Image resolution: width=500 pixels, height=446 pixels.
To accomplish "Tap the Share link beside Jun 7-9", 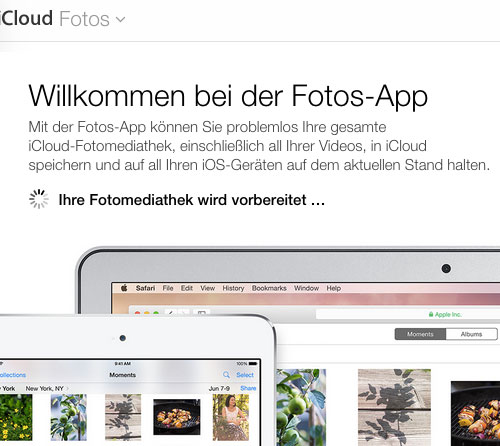I will tap(248, 388).
